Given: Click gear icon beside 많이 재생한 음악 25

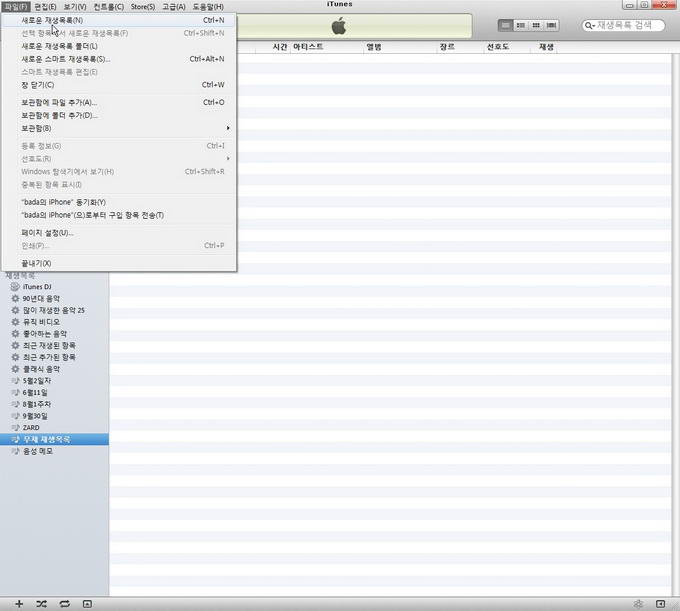Looking at the screenshot, I should tap(15, 310).
